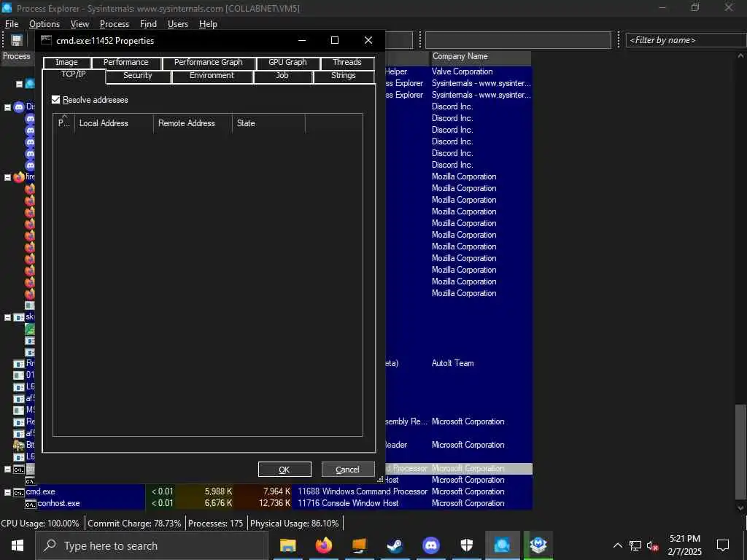Viewport: 747px width, 560px height.
Task: Open the Help menu
Action: (x=208, y=24)
